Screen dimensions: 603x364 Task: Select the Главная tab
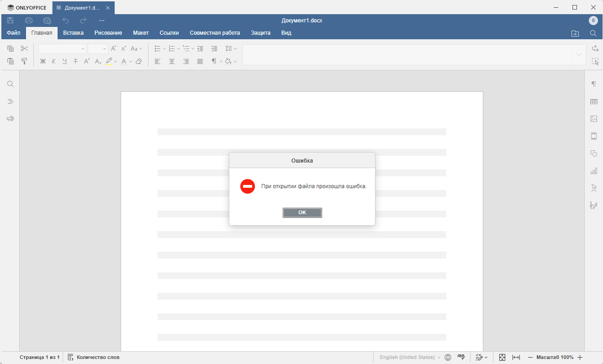[x=42, y=33]
